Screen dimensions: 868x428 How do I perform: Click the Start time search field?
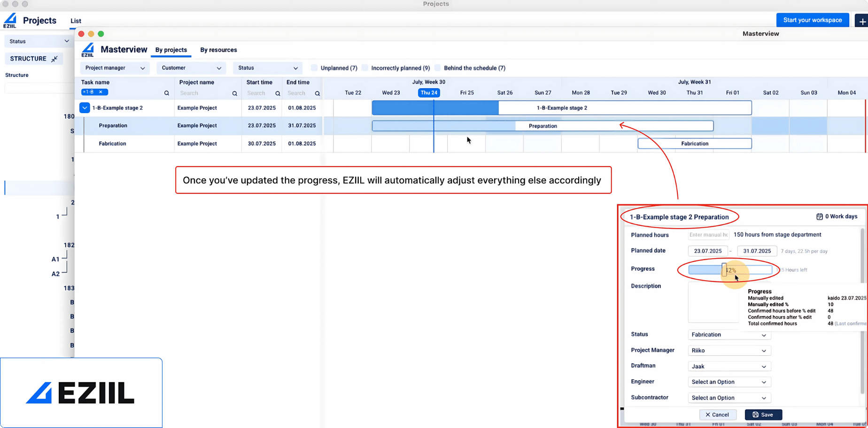tap(259, 93)
